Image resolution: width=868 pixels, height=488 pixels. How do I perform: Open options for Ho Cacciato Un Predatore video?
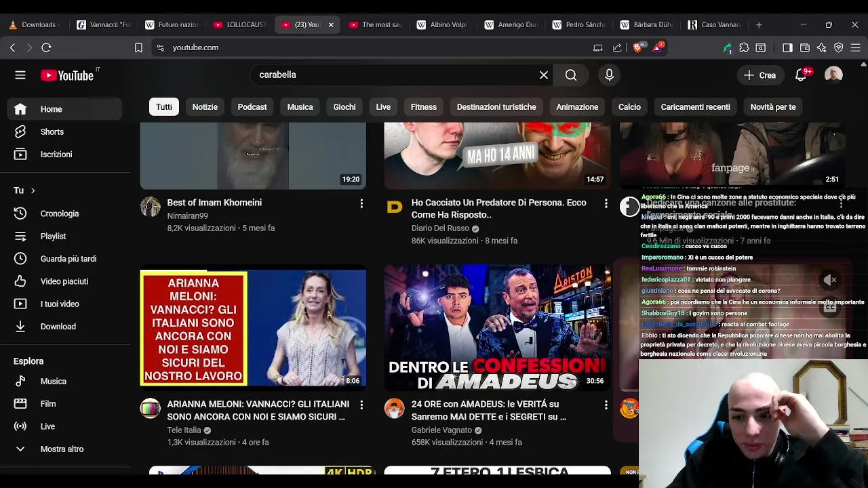tap(606, 203)
